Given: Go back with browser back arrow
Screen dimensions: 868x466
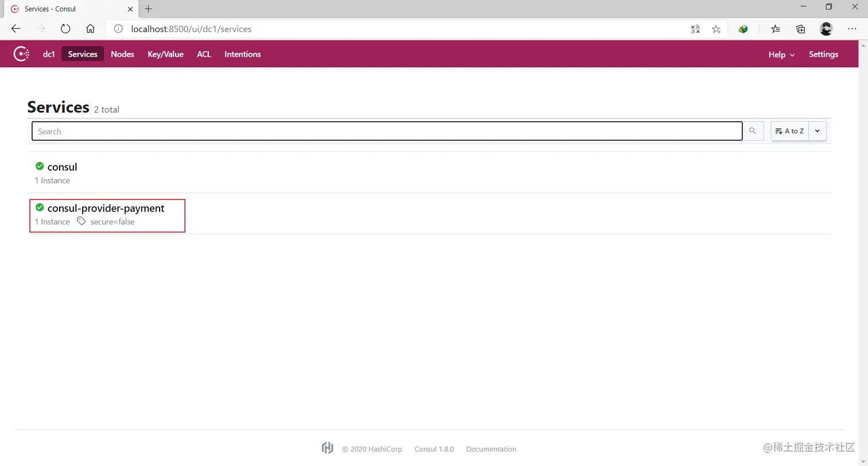Looking at the screenshot, I should point(16,29).
